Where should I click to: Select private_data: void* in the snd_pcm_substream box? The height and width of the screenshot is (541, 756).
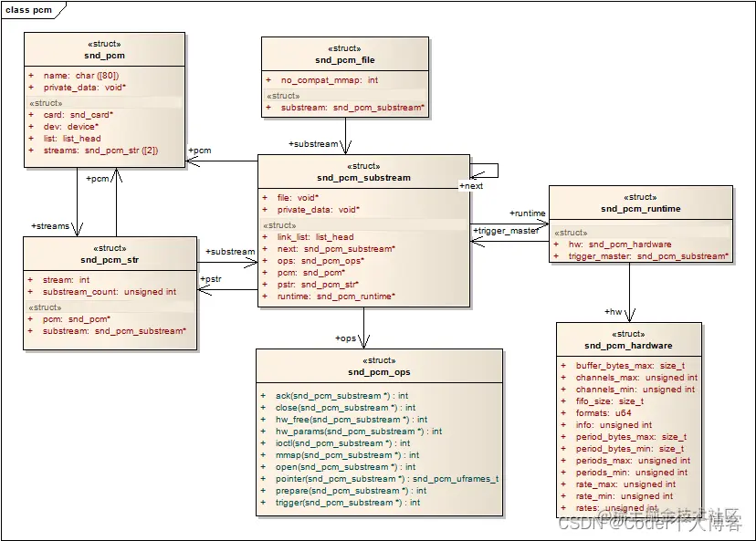point(319,210)
